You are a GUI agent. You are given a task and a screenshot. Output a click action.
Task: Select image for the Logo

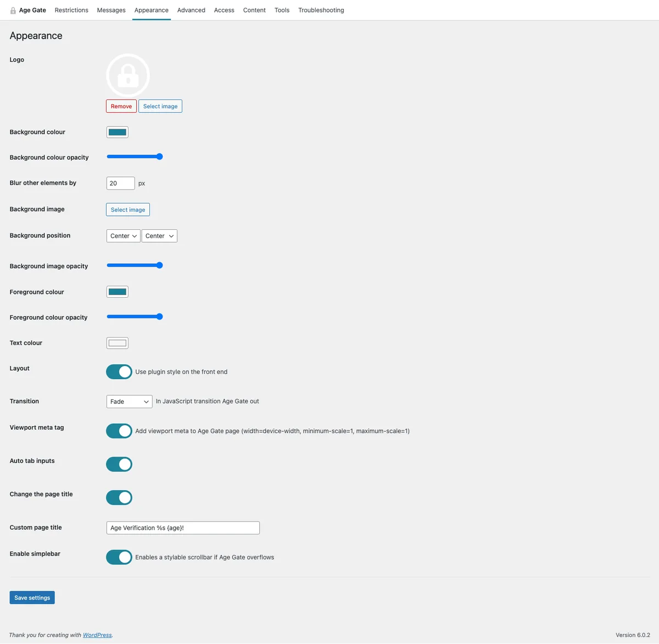[160, 106]
